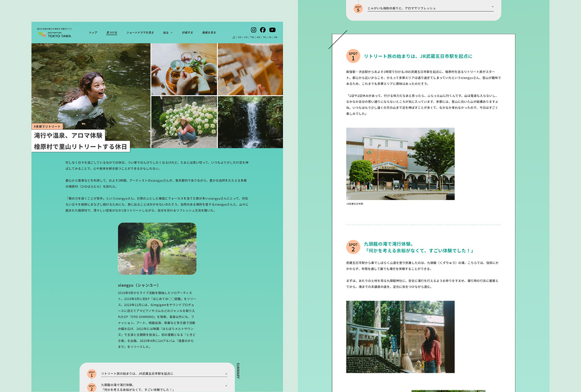The height and width of the screenshot is (392, 581).
Task: Switch site language to KR
Action: click(259, 37)
